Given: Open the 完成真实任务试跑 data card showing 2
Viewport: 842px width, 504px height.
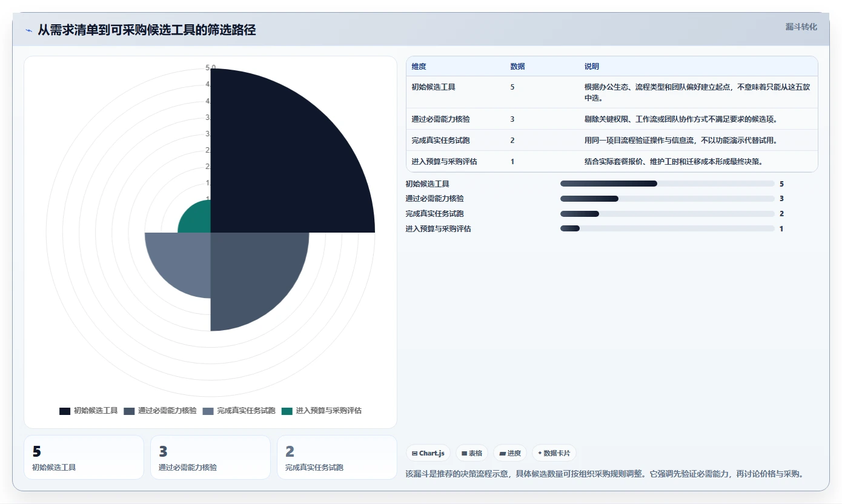Looking at the screenshot, I should tap(337, 457).
